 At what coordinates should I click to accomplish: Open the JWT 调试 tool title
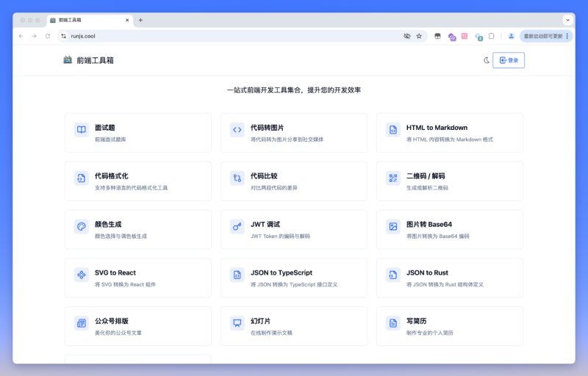tap(265, 224)
